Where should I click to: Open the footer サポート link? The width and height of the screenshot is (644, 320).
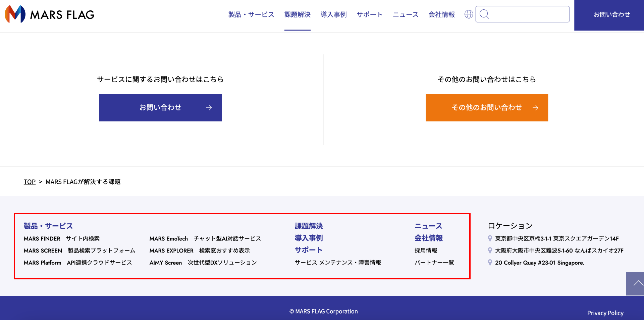(x=309, y=250)
